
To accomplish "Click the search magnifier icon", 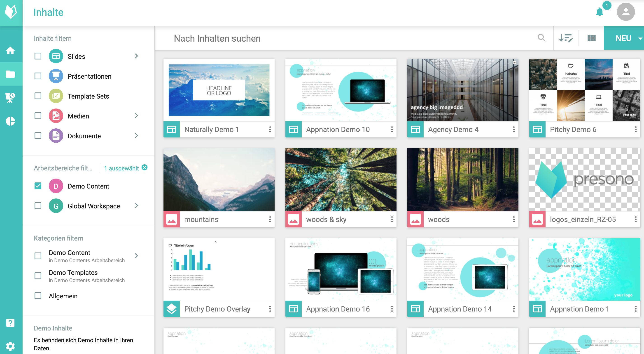I will (542, 38).
